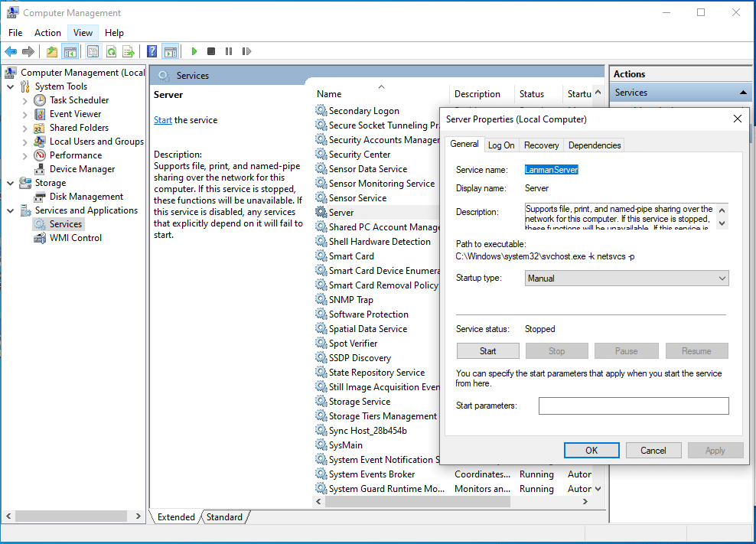Image resolution: width=756 pixels, height=544 pixels.
Task: Click the Refresh toolbar icon
Action: tap(111, 51)
